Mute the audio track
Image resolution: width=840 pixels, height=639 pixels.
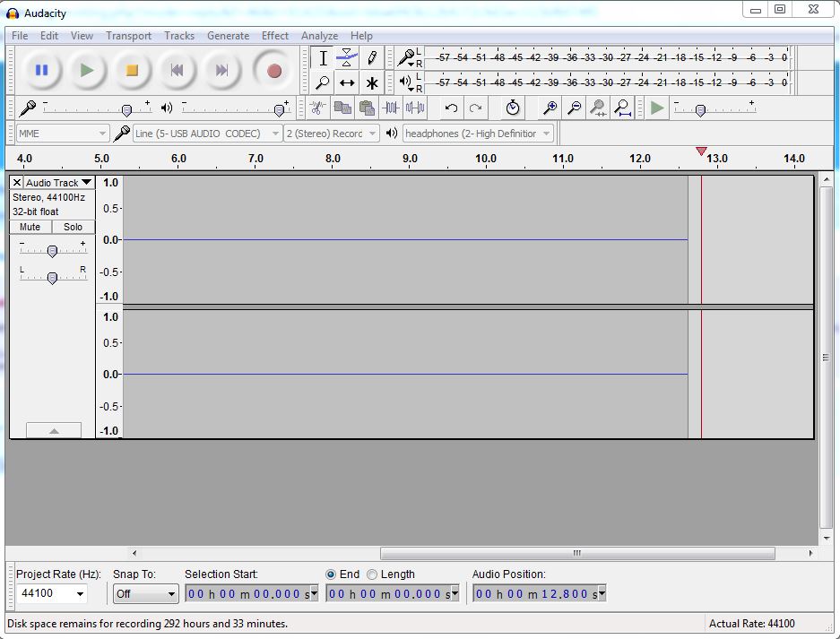30,227
